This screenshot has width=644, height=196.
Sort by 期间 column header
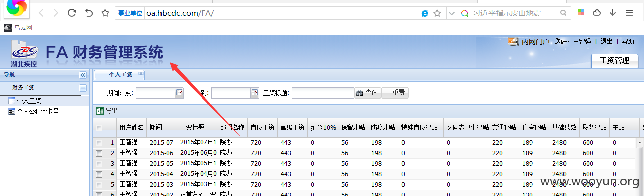162,128
